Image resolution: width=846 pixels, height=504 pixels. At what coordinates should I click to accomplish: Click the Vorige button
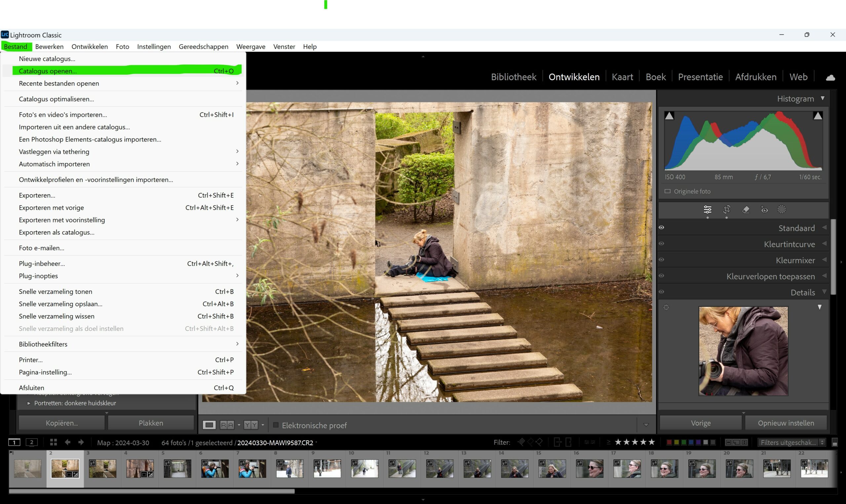coord(701,423)
